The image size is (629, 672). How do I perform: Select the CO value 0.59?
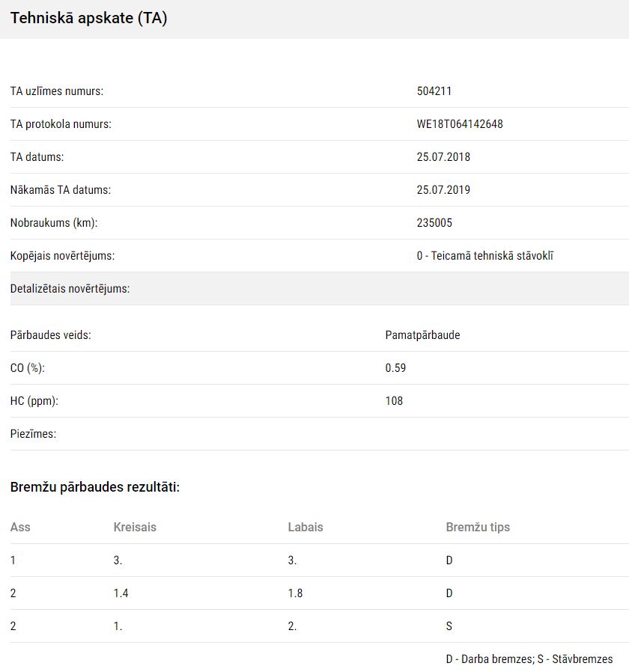[x=395, y=368]
